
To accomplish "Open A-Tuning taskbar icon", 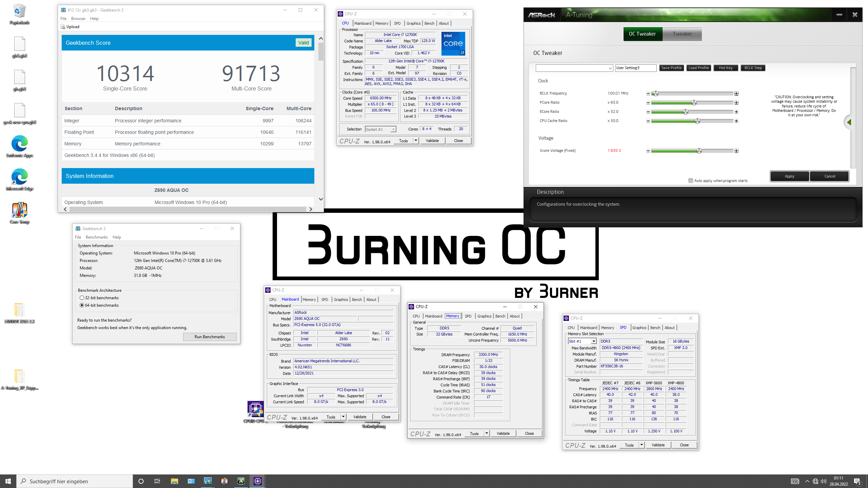I will [241, 481].
